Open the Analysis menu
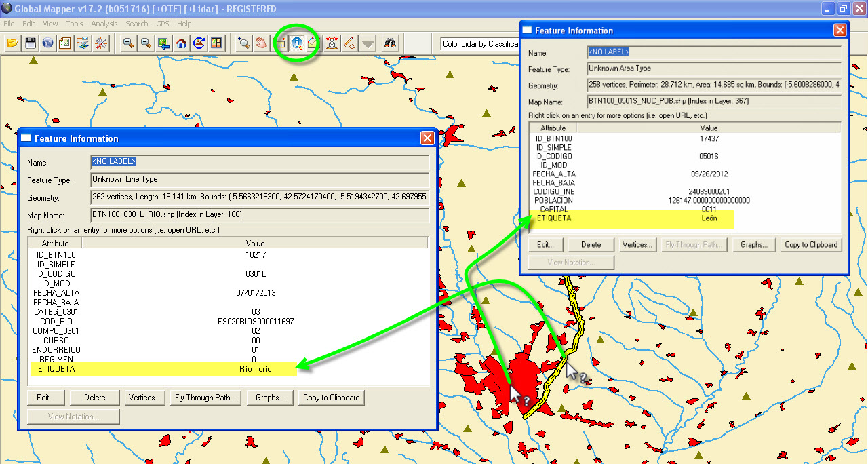Image resolution: width=868 pixels, height=464 pixels. 104,23
